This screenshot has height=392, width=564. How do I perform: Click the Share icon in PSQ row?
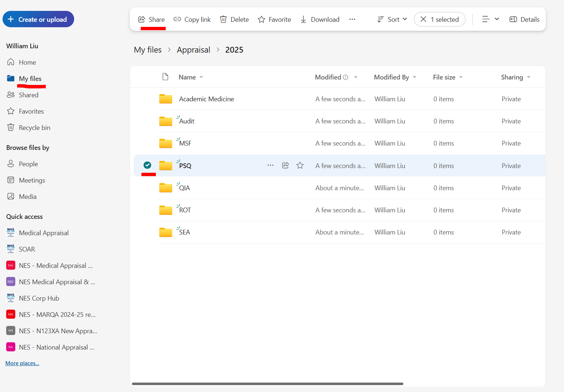coord(285,166)
